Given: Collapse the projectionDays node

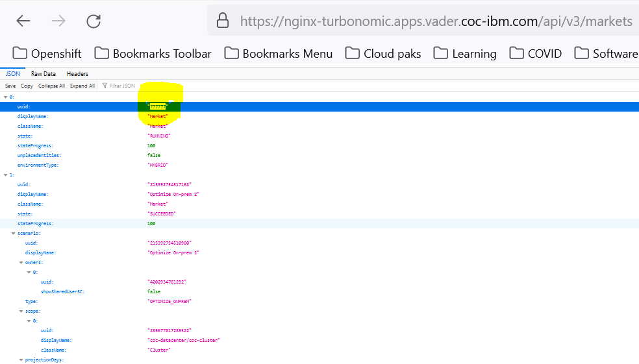Looking at the screenshot, I should point(21,360).
